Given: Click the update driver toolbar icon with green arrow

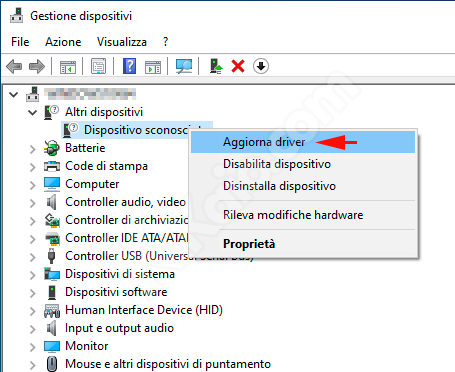Looking at the screenshot, I should [x=216, y=66].
